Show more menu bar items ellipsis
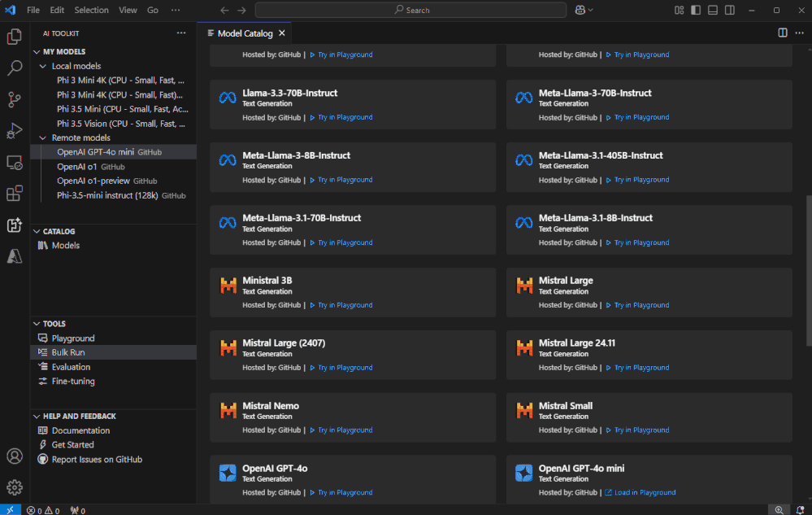 click(x=176, y=10)
